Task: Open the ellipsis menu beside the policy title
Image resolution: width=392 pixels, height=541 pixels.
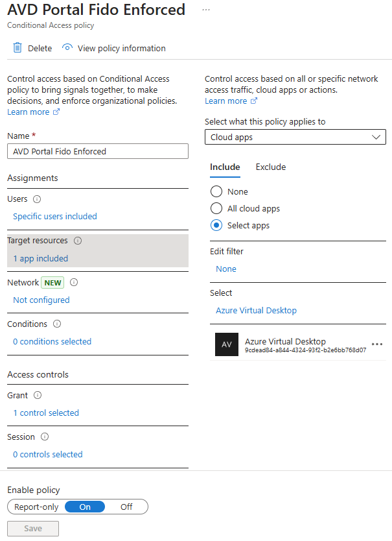Action: pos(206,10)
